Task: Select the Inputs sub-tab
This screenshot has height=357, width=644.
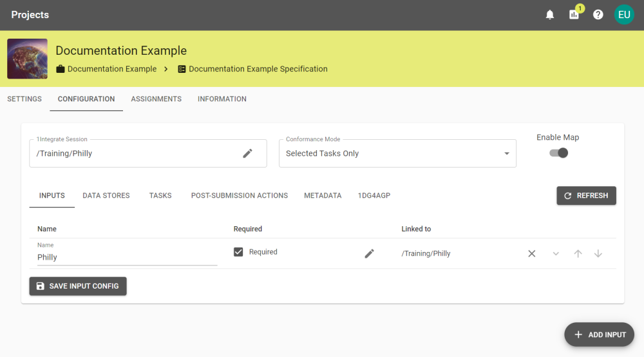Action: click(52, 195)
